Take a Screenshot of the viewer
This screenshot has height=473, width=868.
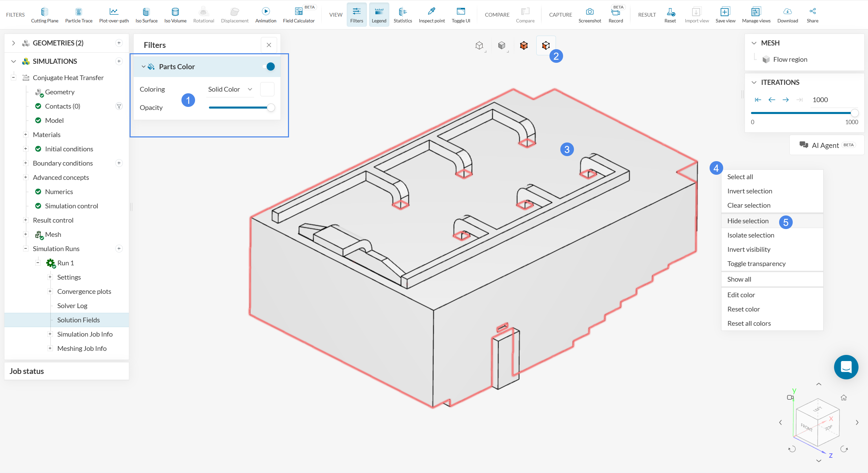590,15
